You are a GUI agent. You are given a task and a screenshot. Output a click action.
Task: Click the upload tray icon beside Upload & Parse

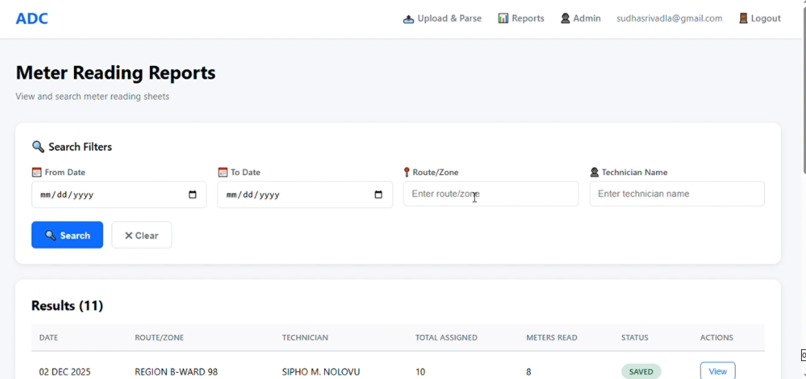pyautogui.click(x=408, y=19)
